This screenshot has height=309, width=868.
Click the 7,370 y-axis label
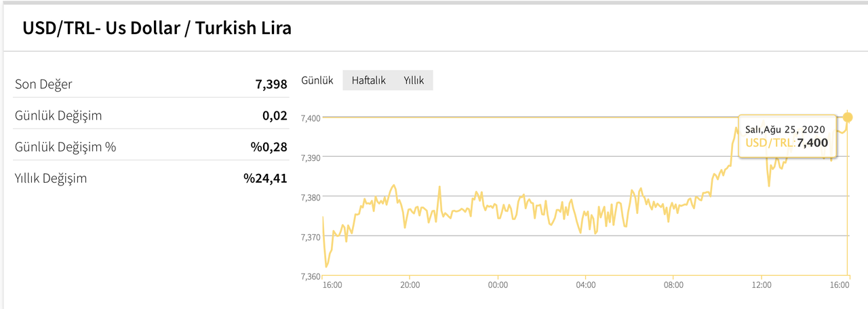coord(311,237)
